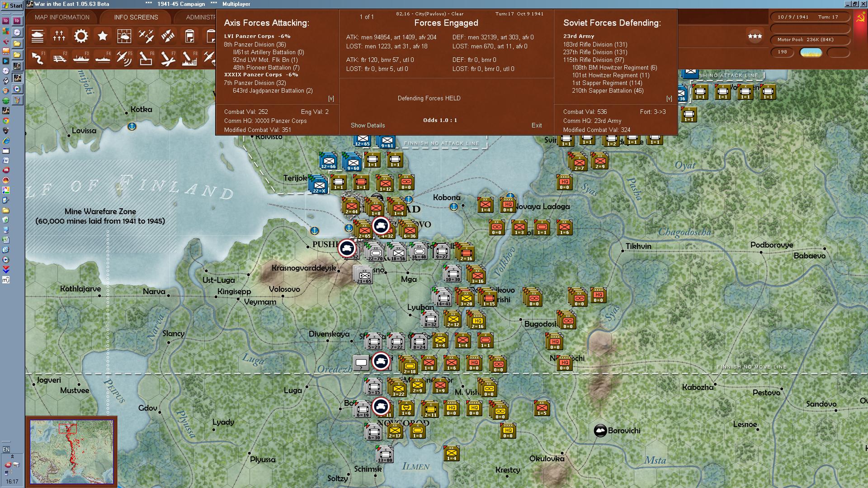Image resolution: width=868 pixels, height=488 pixels.
Task: Click the 643rd Jagdpanzer Battalion entry
Action: tap(273, 90)
